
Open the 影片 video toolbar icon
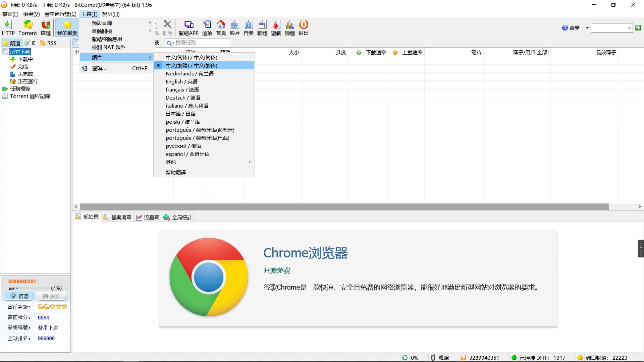235,25
